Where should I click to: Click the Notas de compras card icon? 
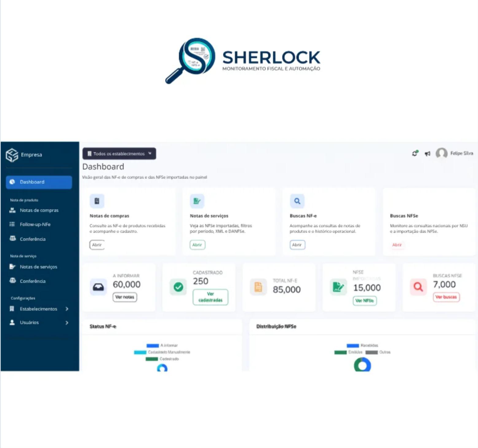97,201
